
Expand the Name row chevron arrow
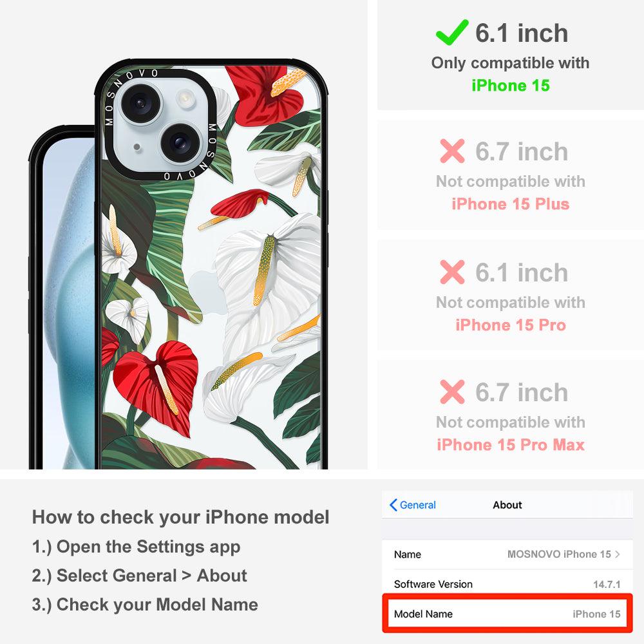[x=618, y=554]
